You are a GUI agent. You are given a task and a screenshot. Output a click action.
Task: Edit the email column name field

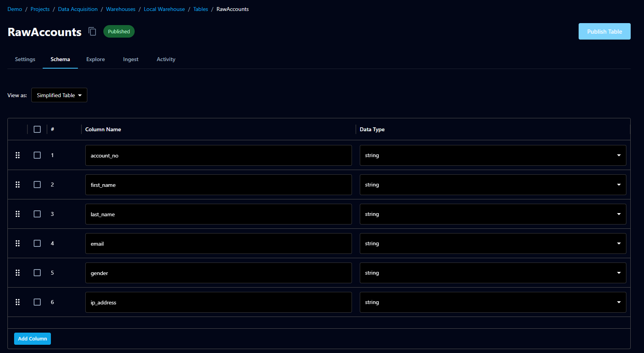tap(218, 244)
